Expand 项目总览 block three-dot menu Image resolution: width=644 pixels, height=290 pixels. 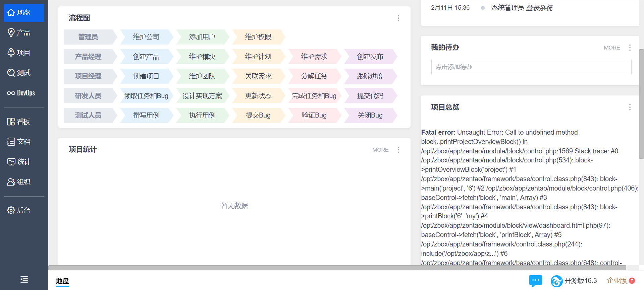coord(630,107)
